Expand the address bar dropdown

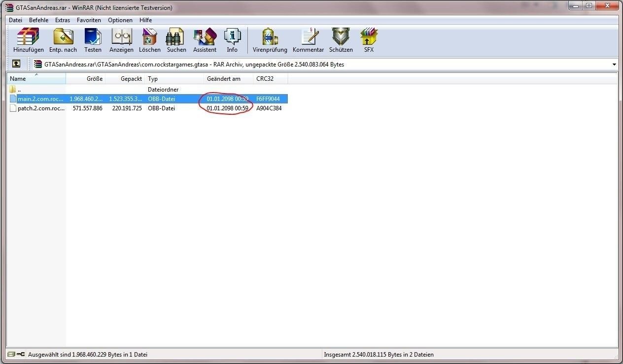point(614,65)
